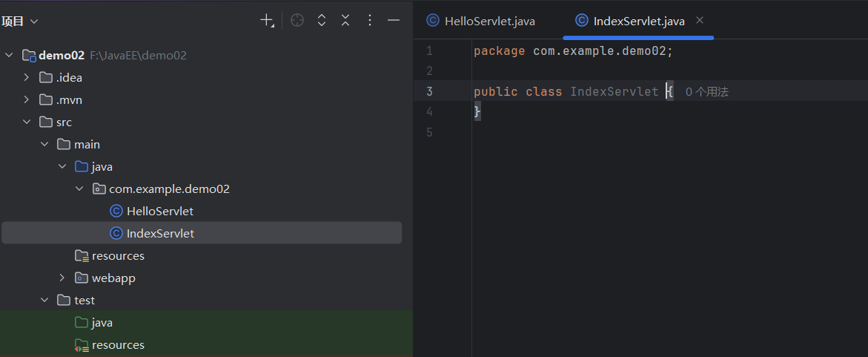868x357 pixels.
Task: Collapse the com.example.demo02 package
Action: (80, 189)
